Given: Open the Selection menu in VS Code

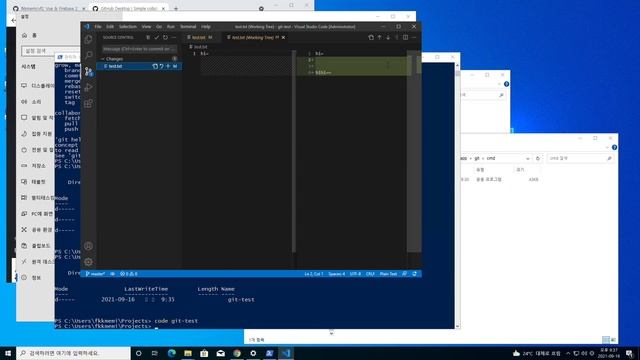Looking at the screenshot, I should tap(128, 27).
